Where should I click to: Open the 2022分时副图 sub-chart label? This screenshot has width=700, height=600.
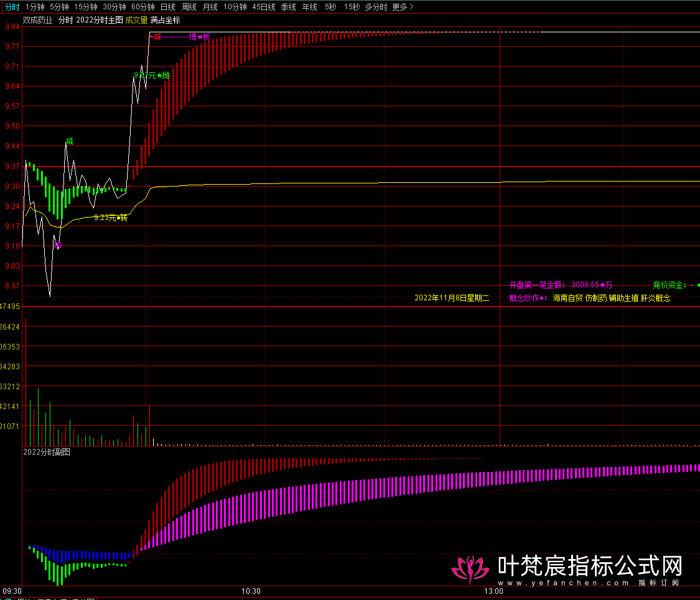click(47, 452)
